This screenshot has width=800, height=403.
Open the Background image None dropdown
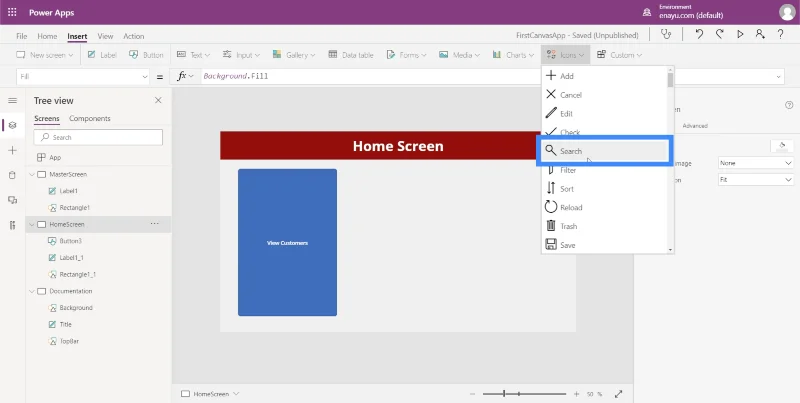point(756,163)
